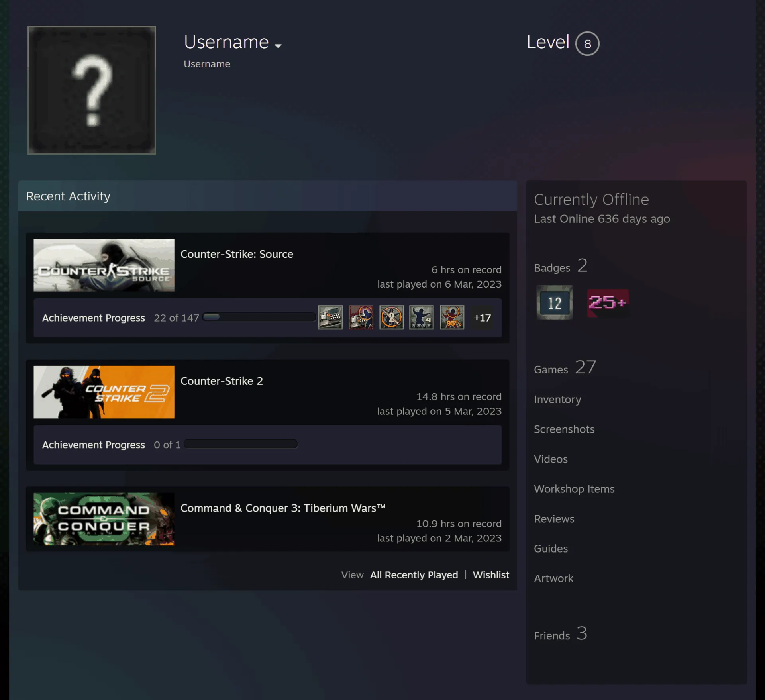View All Recently Played games
765x700 pixels.
[x=414, y=575]
